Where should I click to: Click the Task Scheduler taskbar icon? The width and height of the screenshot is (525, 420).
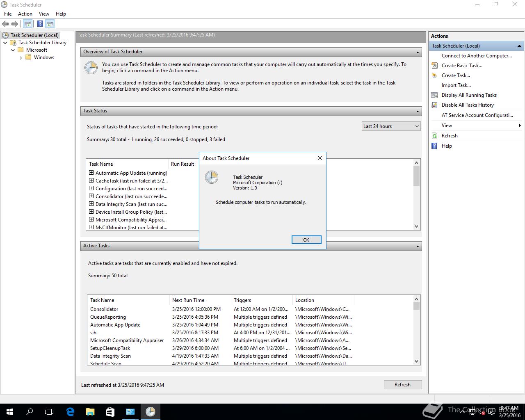(x=151, y=412)
